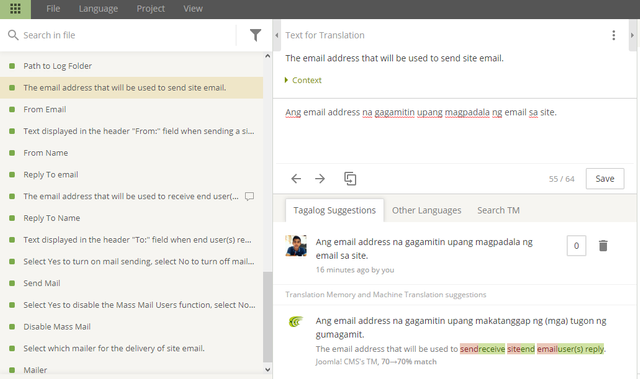Viewport: 640px width, 379px height.
Task: Go to next string arrow
Action: point(320,179)
